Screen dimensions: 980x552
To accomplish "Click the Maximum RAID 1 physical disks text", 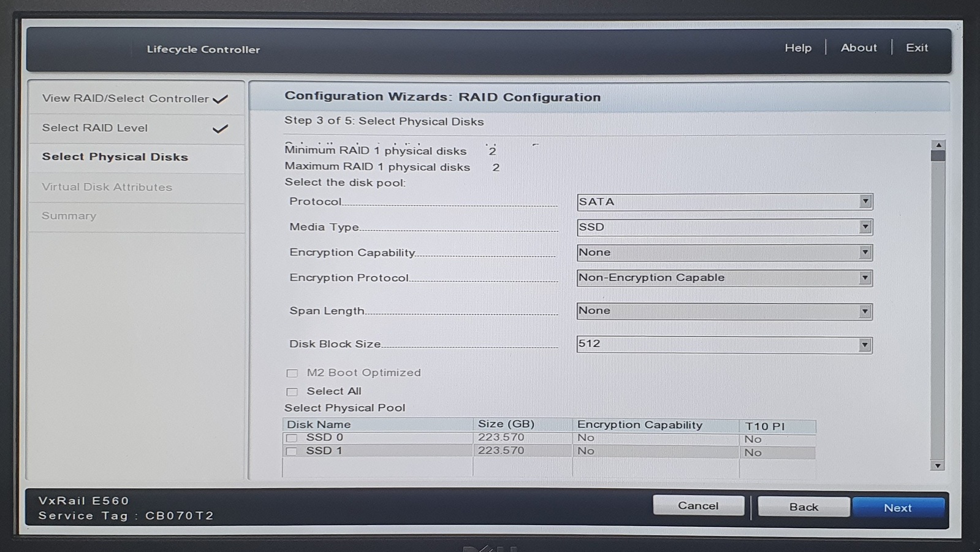I will pyautogui.click(x=377, y=167).
